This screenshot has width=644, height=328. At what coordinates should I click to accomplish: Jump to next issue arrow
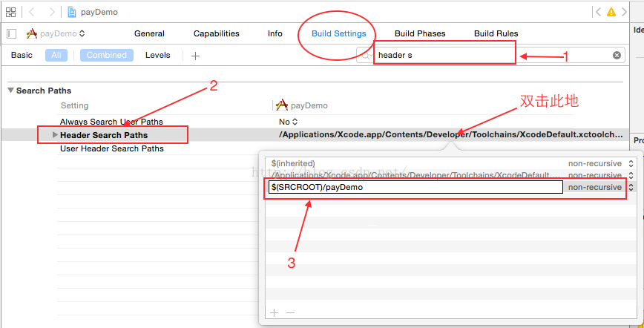(x=624, y=12)
